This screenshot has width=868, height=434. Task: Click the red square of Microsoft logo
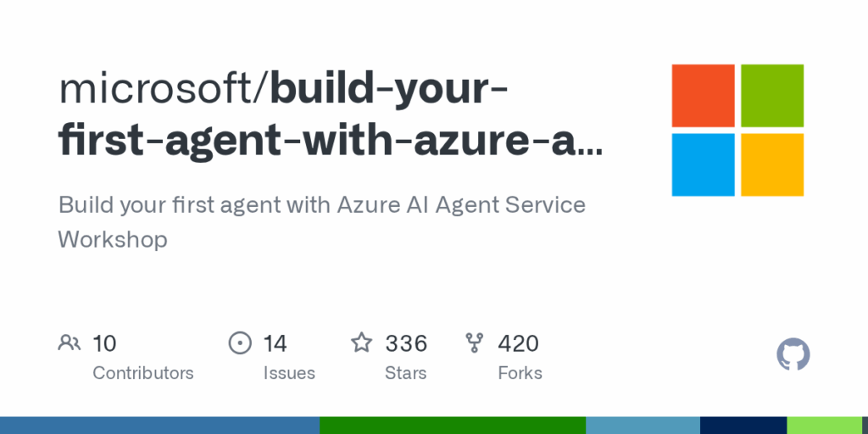pyautogui.click(x=703, y=96)
